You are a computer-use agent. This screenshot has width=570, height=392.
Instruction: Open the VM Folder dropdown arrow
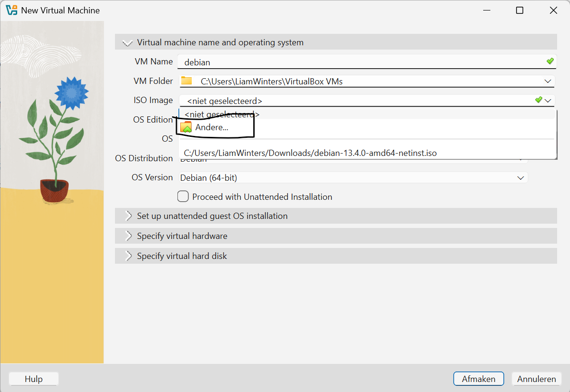[x=548, y=81]
